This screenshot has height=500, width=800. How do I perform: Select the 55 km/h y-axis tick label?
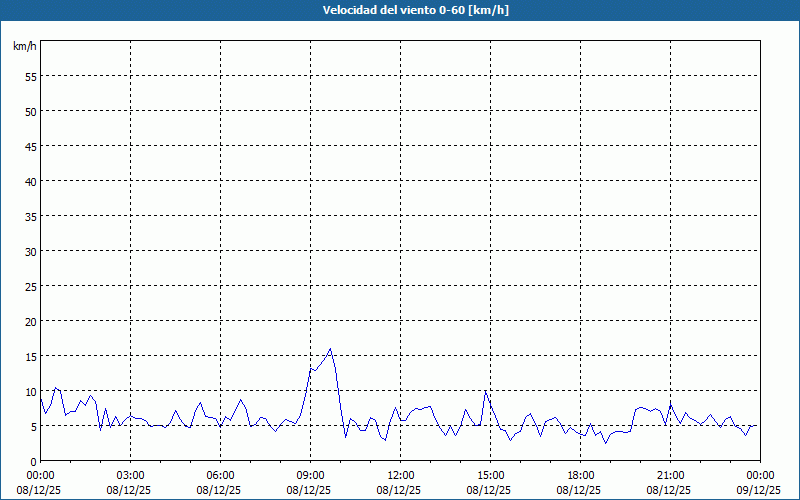pyautogui.click(x=31, y=76)
